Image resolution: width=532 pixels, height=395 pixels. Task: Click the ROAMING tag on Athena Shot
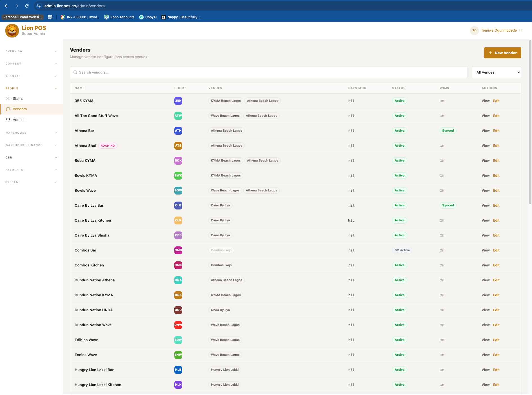(x=108, y=146)
